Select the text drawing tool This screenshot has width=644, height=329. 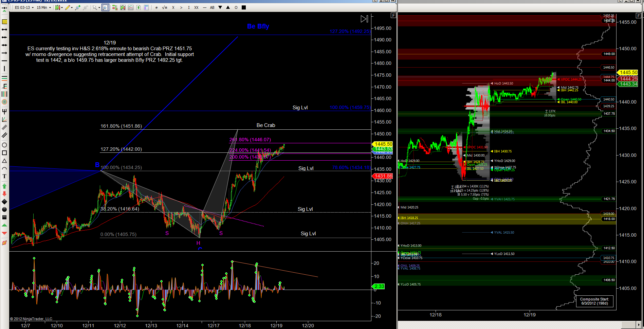[4, 176]
